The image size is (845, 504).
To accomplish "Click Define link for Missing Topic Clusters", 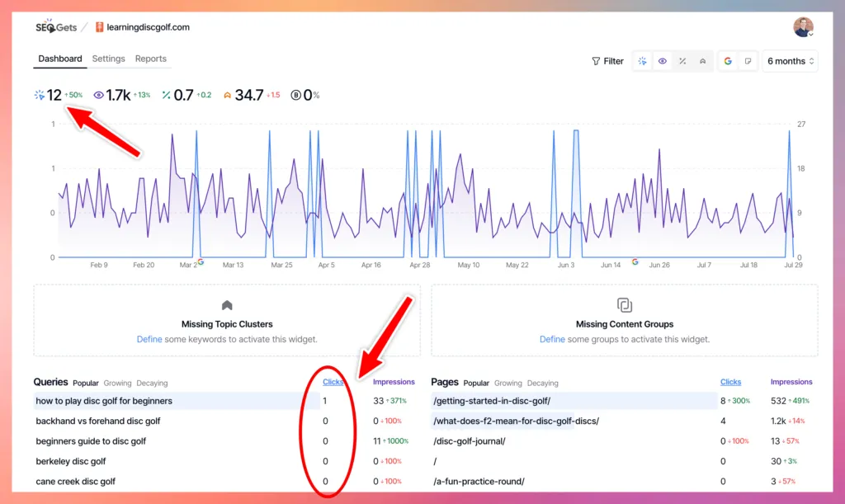I will click(x=150, y=339).
